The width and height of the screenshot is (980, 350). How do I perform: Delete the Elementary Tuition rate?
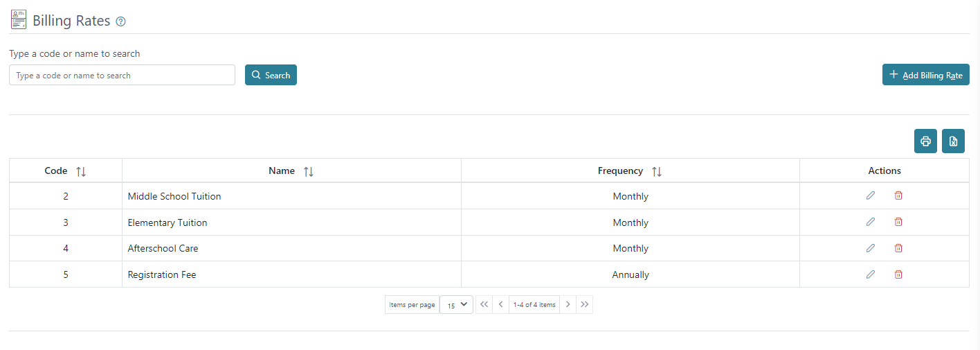coord(898,222)
